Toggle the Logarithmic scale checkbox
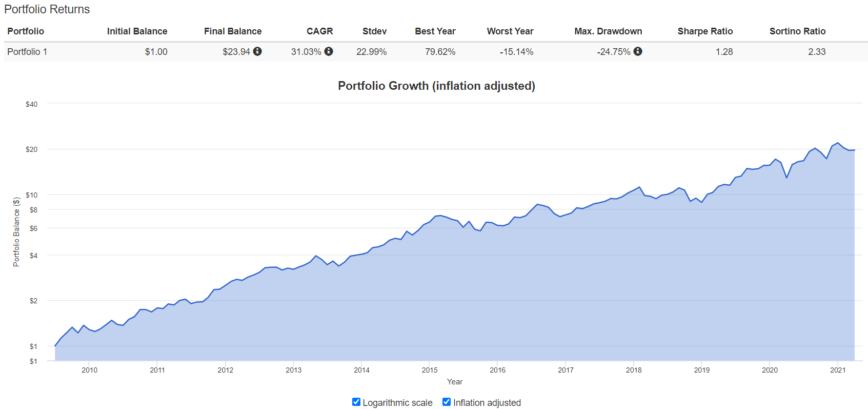 (x=356, y=402)
